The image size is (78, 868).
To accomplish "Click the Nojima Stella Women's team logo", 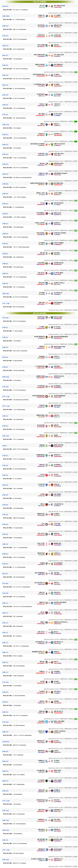I will (47, 184).
